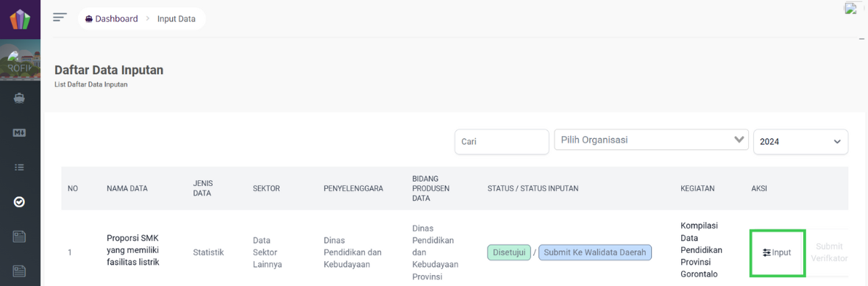Viewport: 868px width, 286px height.
Task: Click the PENYELENGGARA column header
Action: 354,188
